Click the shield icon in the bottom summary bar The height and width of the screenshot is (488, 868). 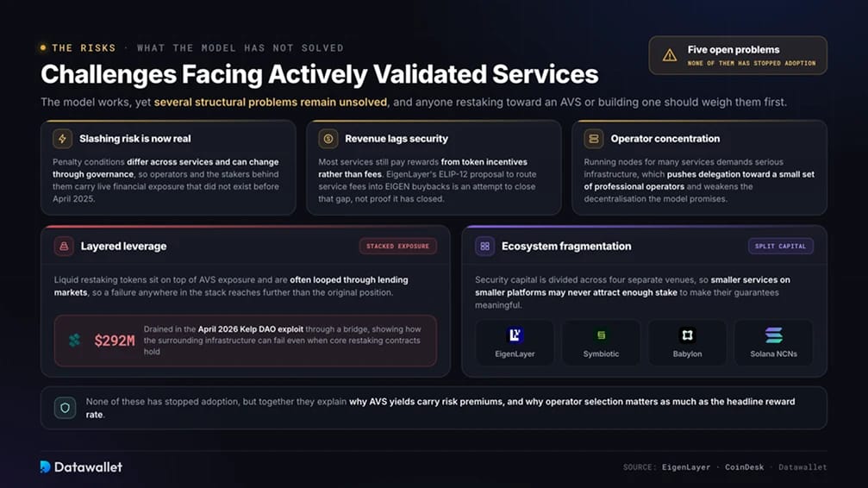pyautogui.click(x=65, y=408)
